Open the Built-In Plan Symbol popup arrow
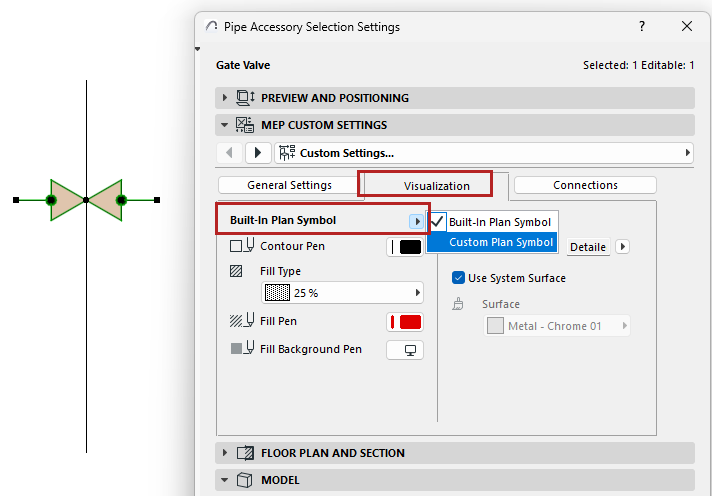 [416, 222]
